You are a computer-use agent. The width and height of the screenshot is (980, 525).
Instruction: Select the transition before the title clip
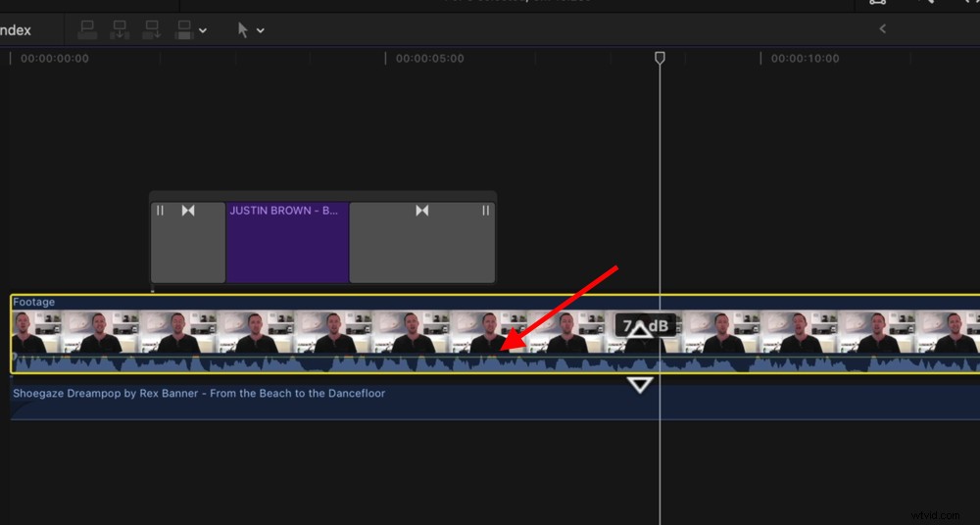[188, 243]
